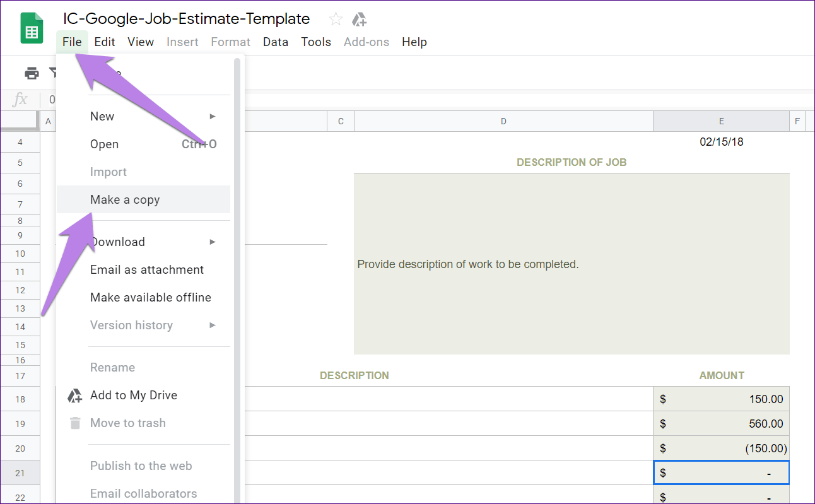
Task: Open the Tools menu
Action: pos(316,42)
